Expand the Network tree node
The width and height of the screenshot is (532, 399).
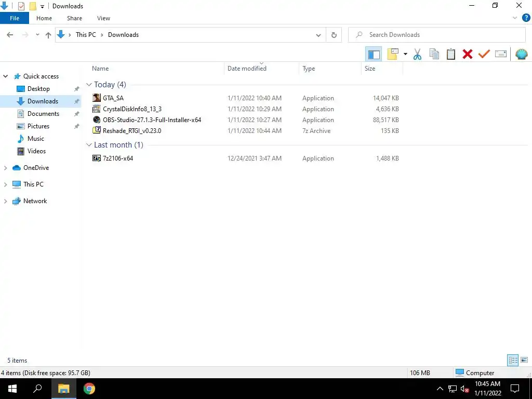click(x=5, y=201)
